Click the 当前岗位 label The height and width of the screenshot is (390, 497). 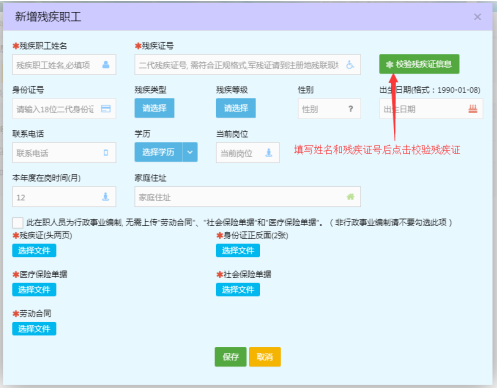(232, 134)
